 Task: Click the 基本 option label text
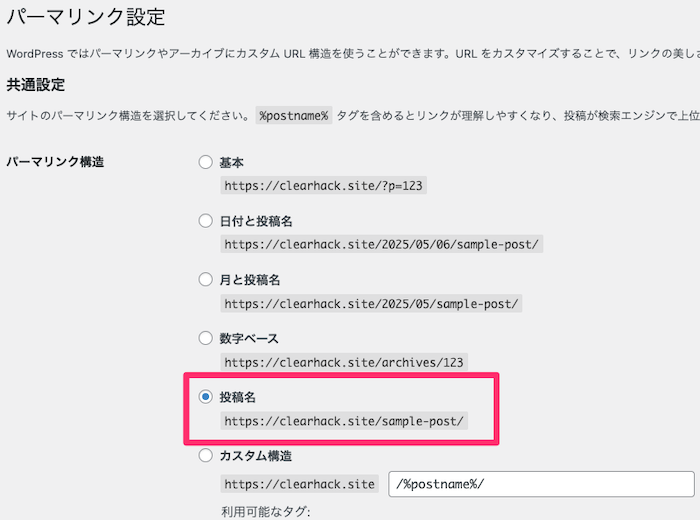tap(231, 162)
